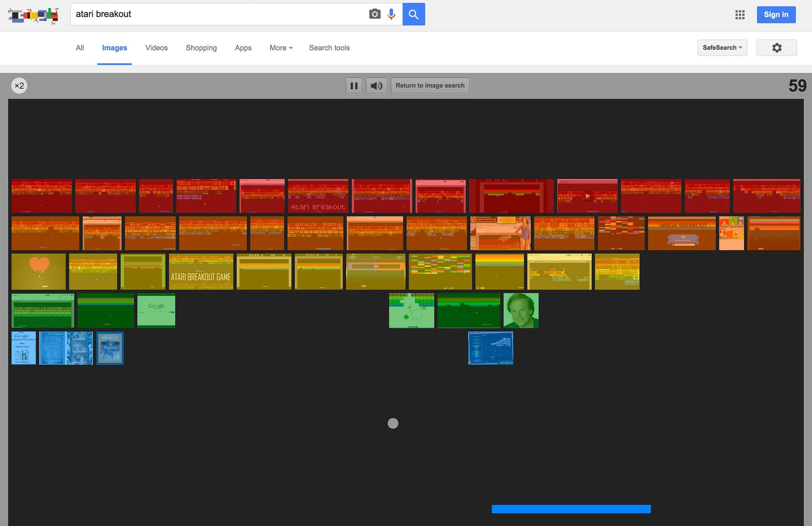Open the Search tools options

(x=329, y=48)
